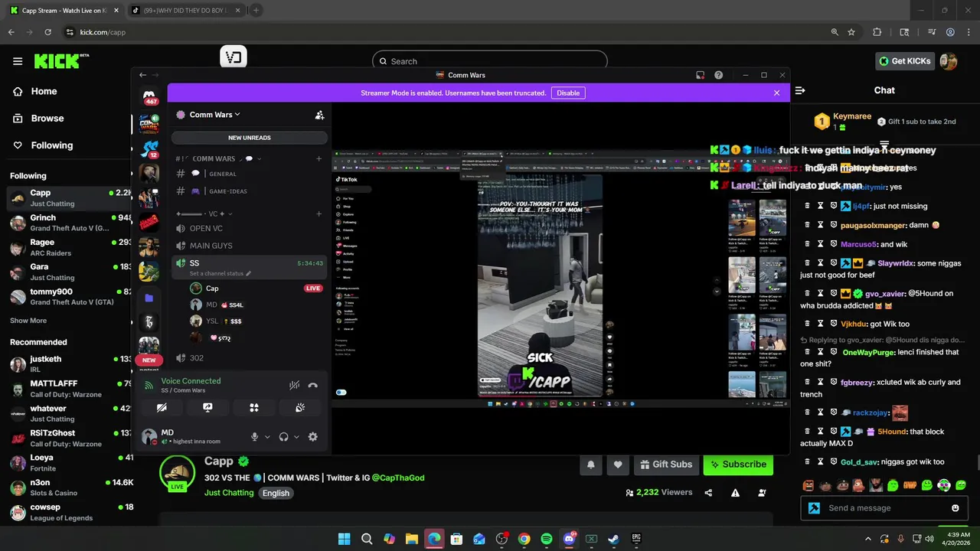Ban fgbreezy with shield icon

834,382
